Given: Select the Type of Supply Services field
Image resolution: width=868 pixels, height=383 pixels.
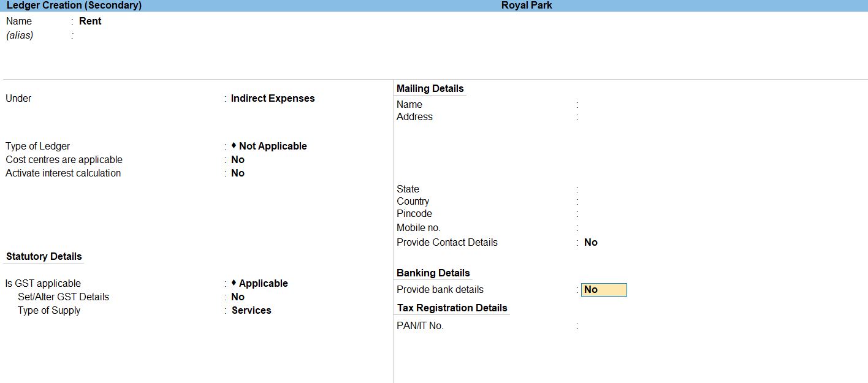Looking at the screenshot, I should coord(251,310).
